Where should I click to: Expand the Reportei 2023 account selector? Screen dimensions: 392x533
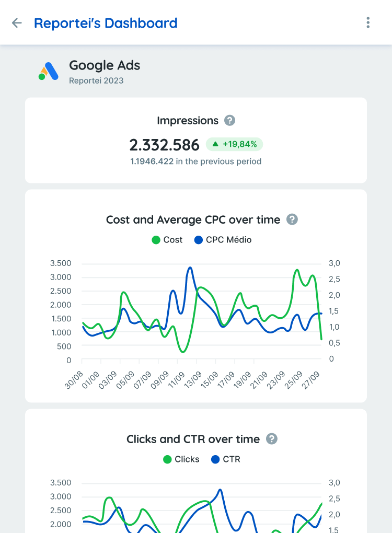96,81
